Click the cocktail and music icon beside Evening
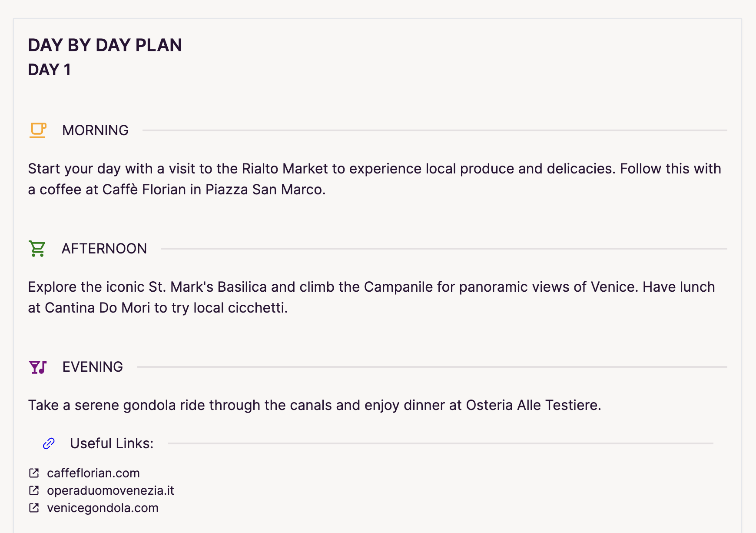 click(37, 367)
